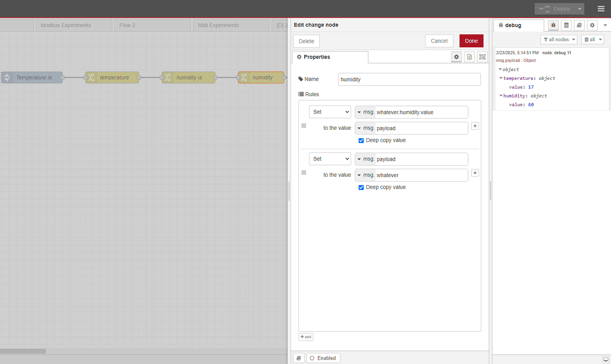611x364 pixels.
Task: Collapse the temperature object in debug
Action: tap(501, 78)
